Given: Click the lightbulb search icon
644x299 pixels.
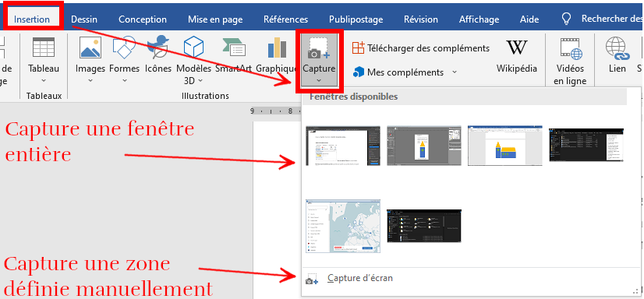Looking at the screenshot, I should pos(566,19).
